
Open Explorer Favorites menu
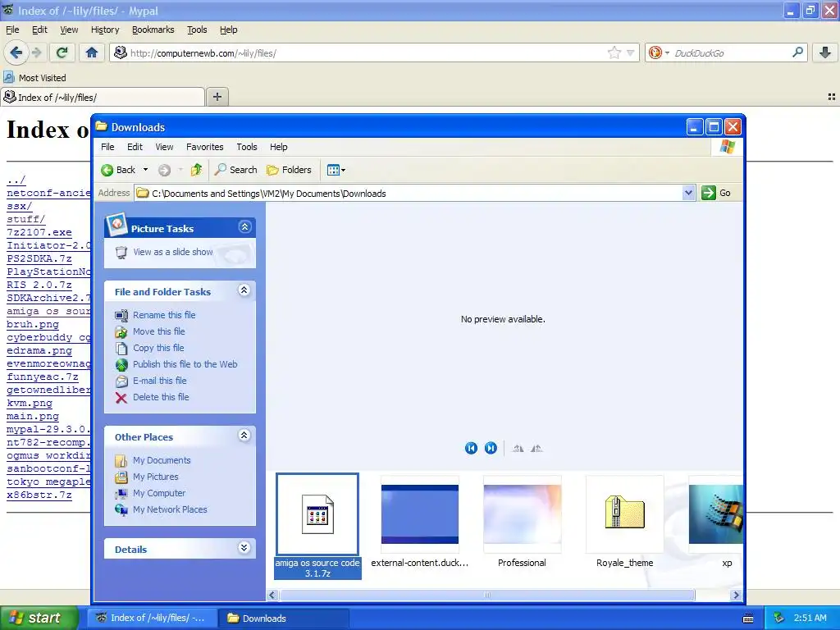pyautogui.click(x=204, y=147)
